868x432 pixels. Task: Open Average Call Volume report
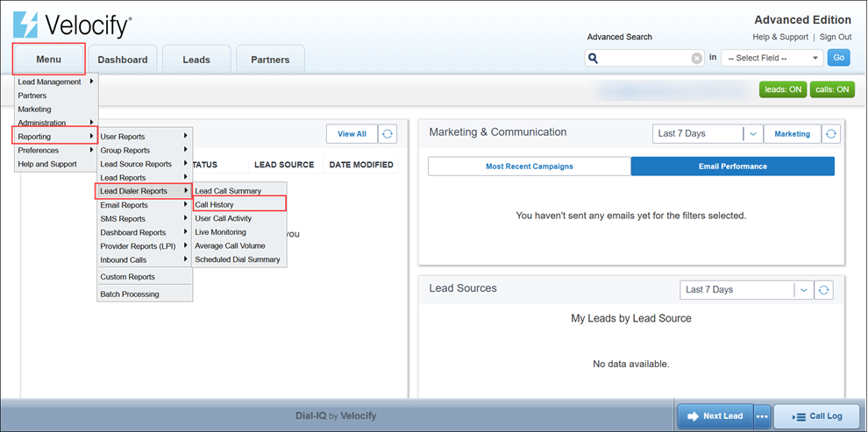point(239,245)
